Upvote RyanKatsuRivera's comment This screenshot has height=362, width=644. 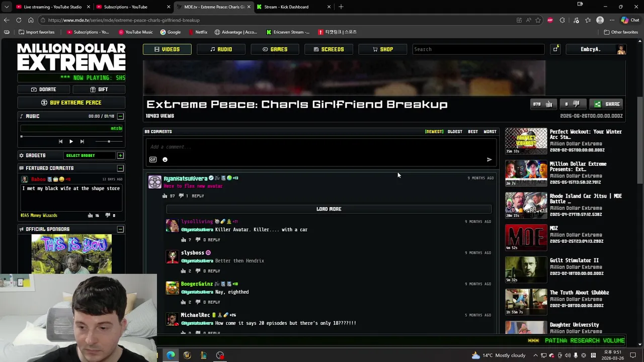coord(165,196)
